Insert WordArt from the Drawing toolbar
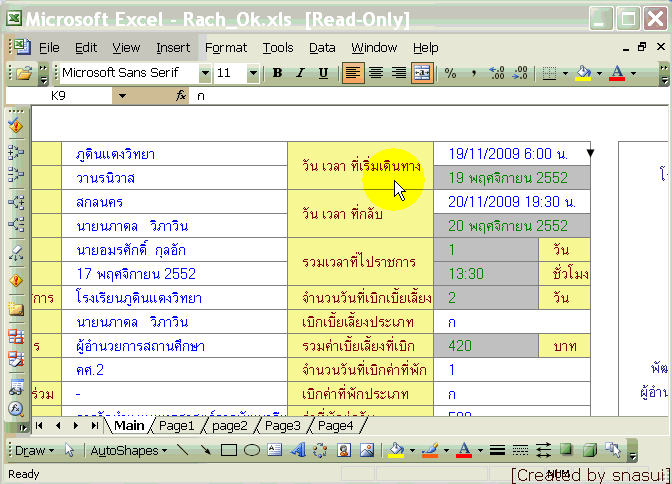This screenshot has height=484, width=672. pos(297,451)
